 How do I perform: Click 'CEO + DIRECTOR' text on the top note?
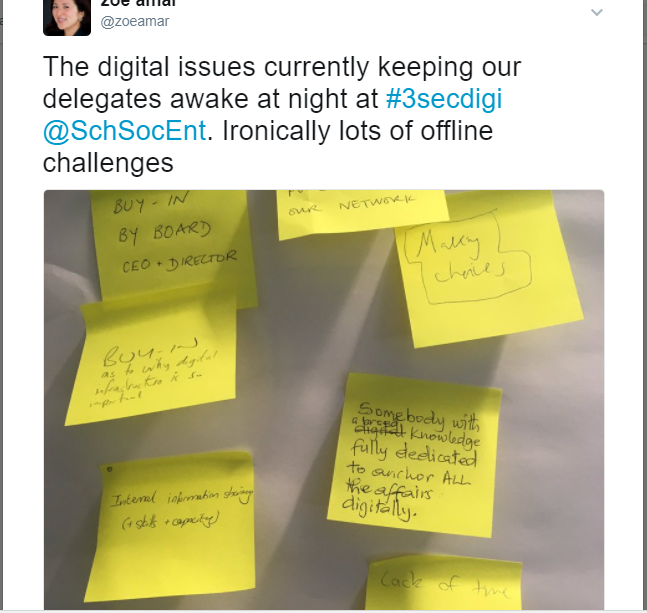click(x=179, y=262)
